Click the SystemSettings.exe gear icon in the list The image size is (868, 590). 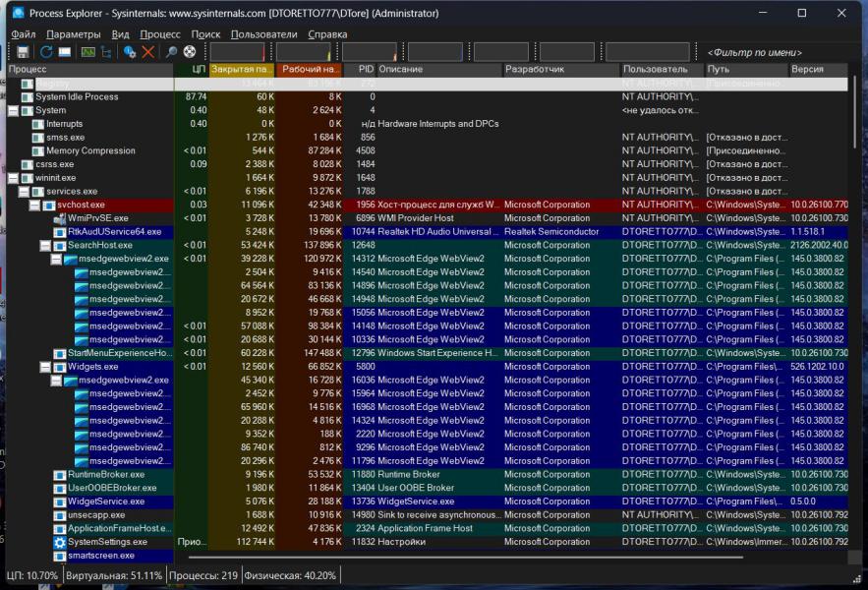pyautogui.click(x=60, y=542)
